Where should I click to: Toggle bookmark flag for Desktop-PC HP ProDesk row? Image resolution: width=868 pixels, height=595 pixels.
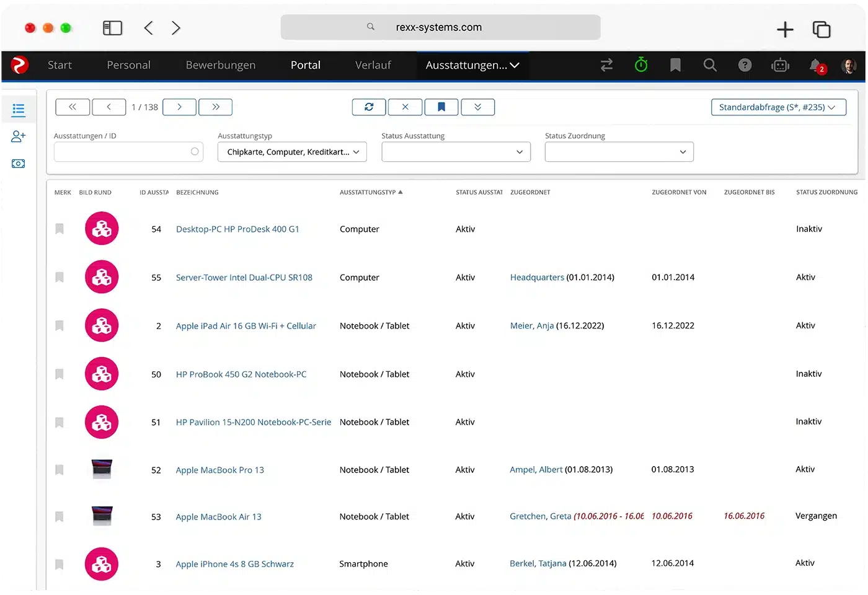(60, 229)
